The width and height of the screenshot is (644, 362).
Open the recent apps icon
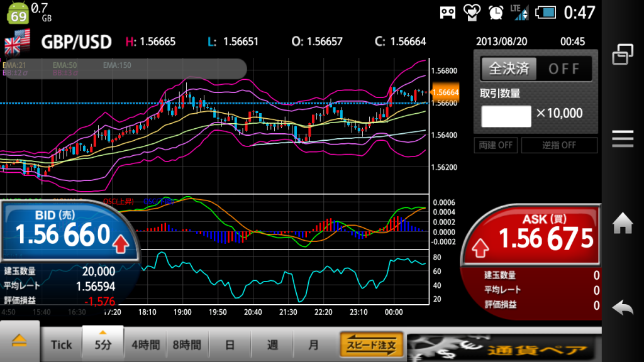[x=622, y=55]
